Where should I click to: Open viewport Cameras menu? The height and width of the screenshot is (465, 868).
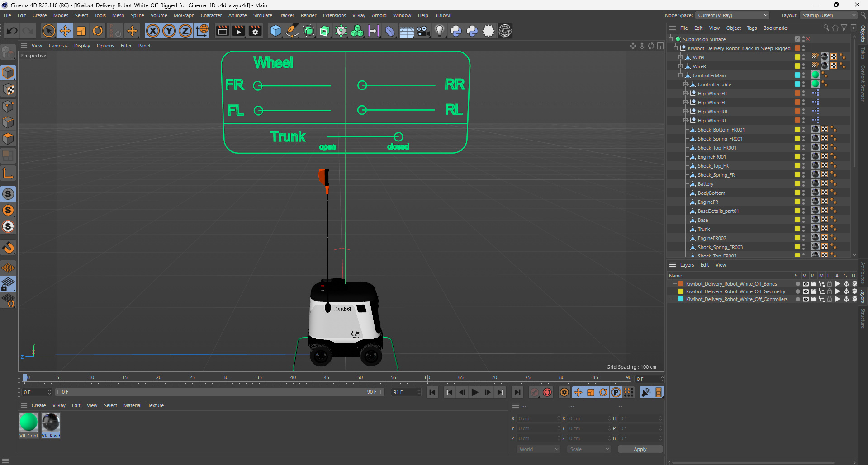coord(58,46)
